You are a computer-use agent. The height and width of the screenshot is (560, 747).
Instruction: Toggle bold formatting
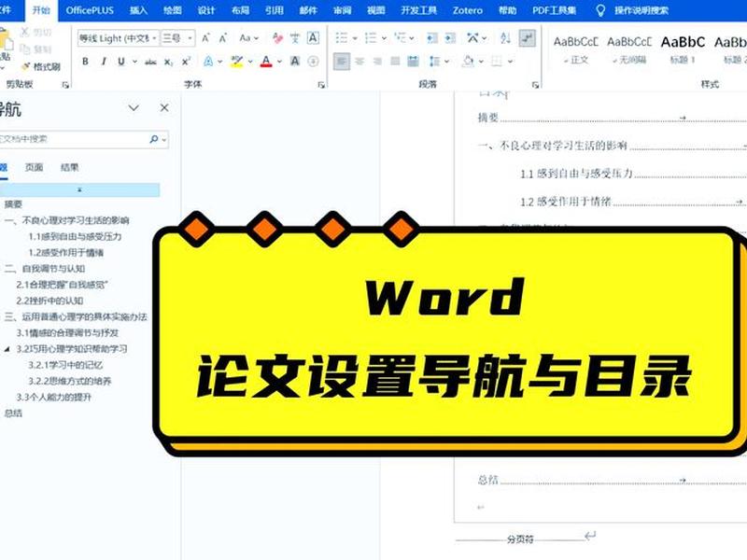point(85,62)
